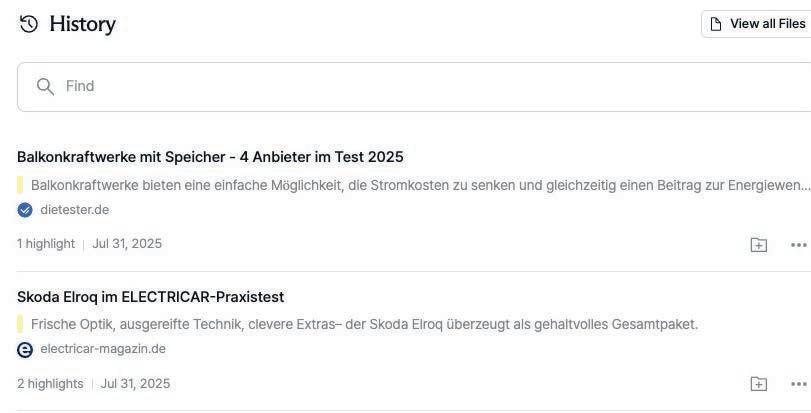Click the yellow highlight marker for Skoda Elroq
This screenshot has width=811, height=413.
20,325
